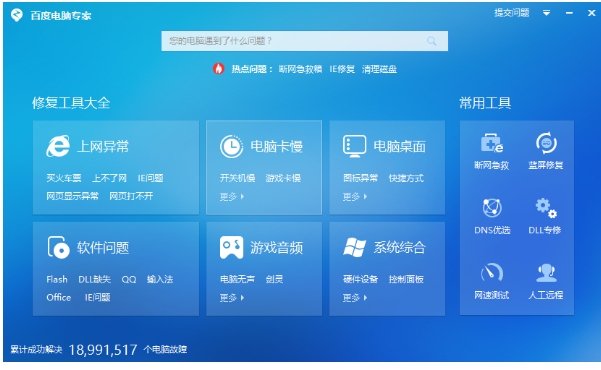Click inside the problem search field
The height and width of the screenshot is (370, 601).
[x=304, y=41]
